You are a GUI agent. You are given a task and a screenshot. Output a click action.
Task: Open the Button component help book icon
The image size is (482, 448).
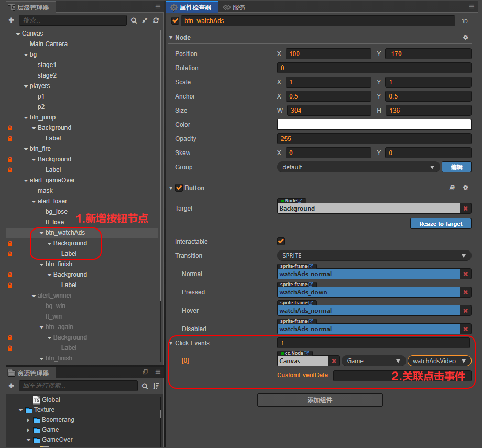pos(452,188)
